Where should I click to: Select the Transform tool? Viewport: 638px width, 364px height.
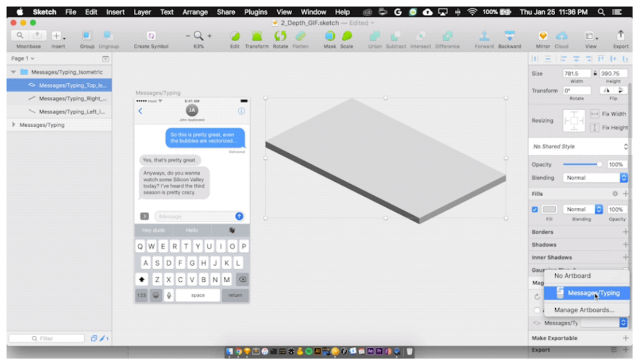point(257,36)
